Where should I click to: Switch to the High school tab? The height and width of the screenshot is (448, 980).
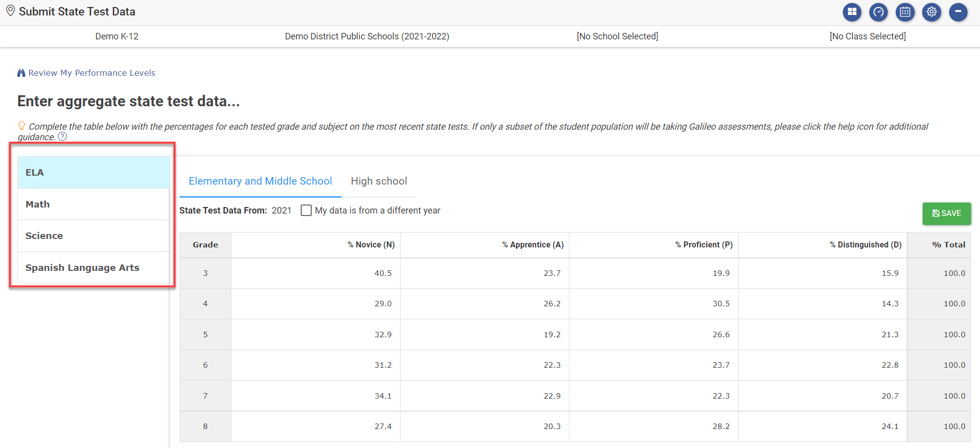[x=379, y=181]
